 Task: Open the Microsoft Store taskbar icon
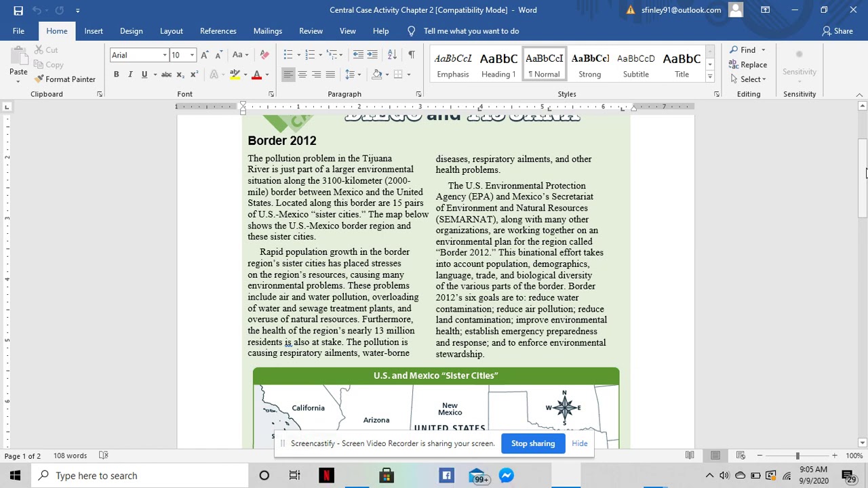386,476
